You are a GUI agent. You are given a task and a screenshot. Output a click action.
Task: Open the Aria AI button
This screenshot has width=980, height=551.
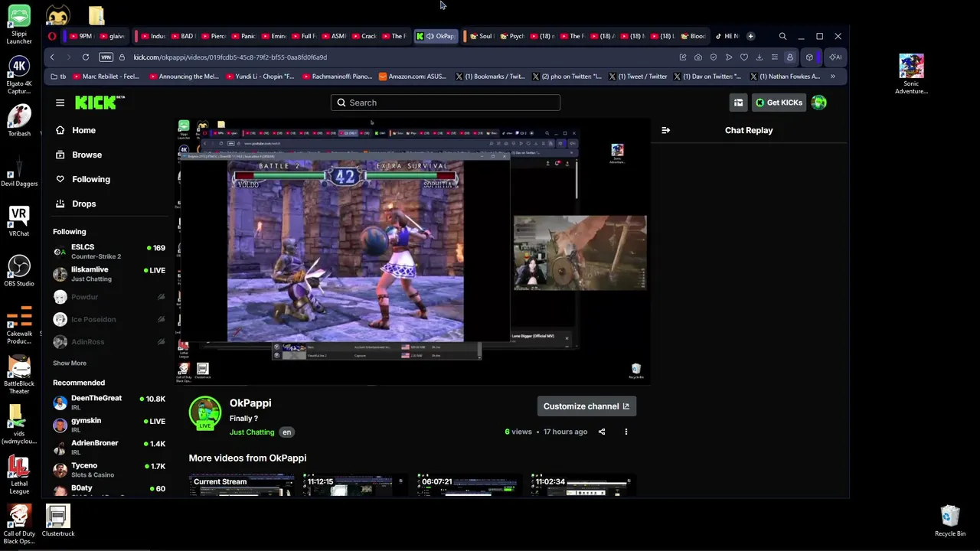[835, 57]
